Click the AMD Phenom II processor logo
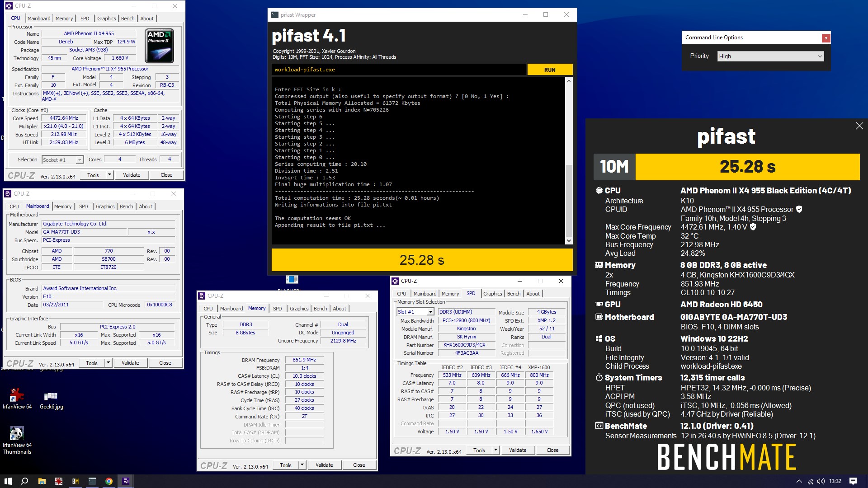This screenshot has width=868, height=488. point(160,46)
